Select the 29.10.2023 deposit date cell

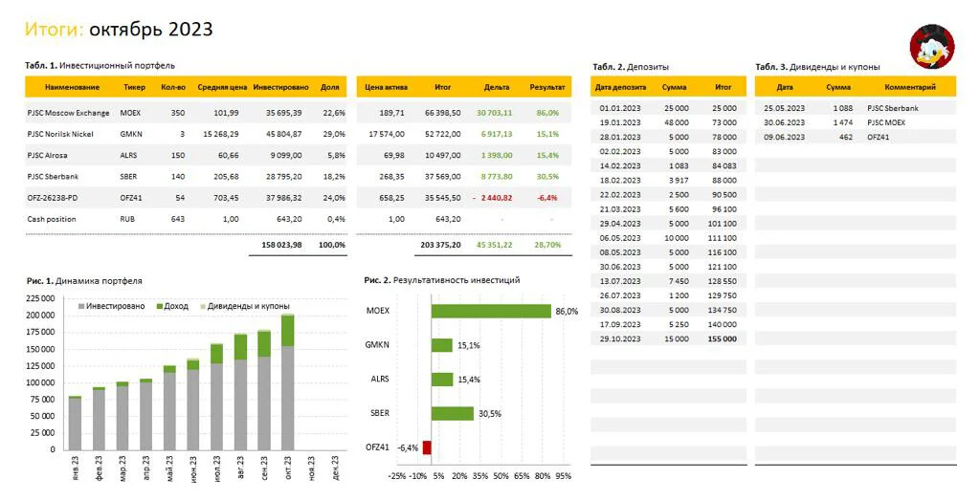point(620,339)
